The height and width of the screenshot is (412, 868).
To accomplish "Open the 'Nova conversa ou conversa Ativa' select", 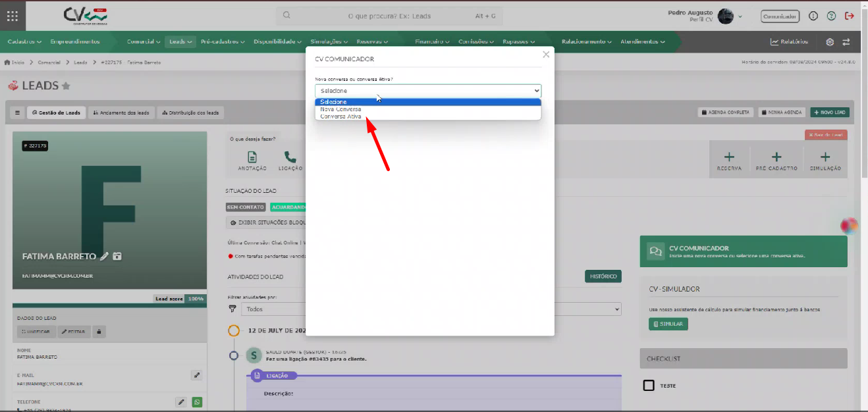I will [x=428, y=91].
